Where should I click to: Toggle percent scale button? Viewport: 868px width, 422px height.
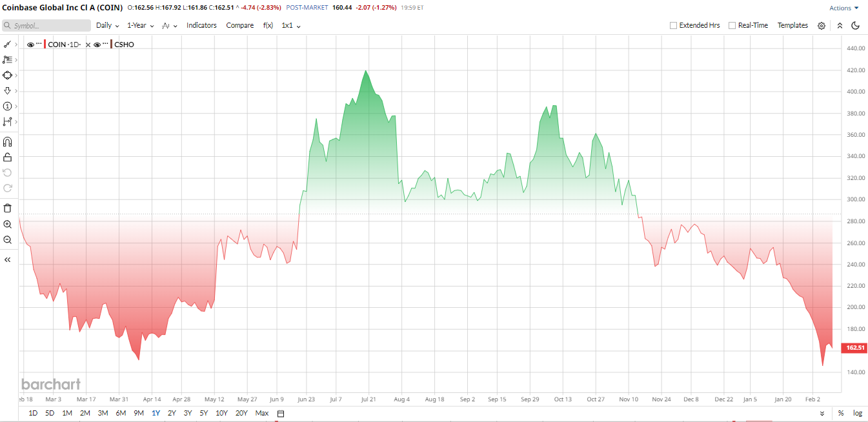tap(841, 413)
